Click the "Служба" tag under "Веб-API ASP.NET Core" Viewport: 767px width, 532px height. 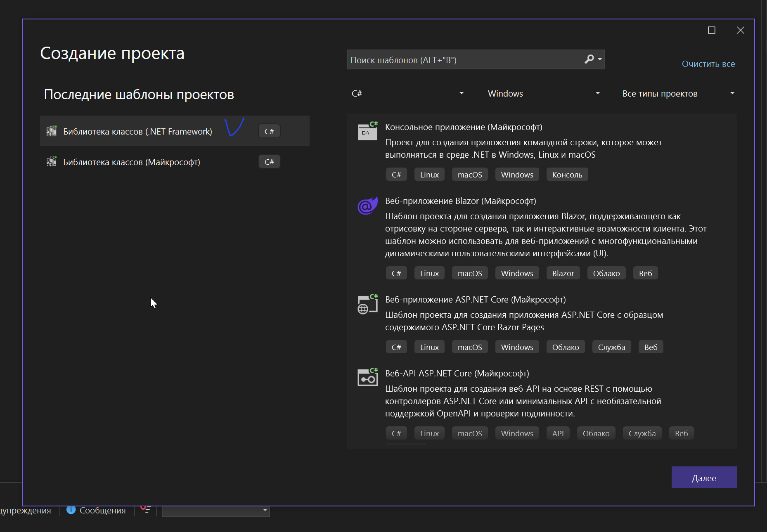[642, 433]
